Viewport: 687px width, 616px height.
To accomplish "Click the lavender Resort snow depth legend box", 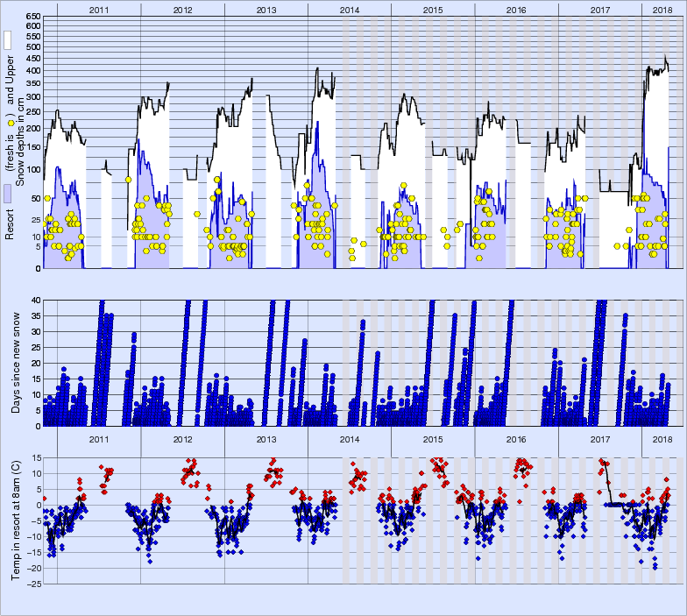I will click(7, 193).
